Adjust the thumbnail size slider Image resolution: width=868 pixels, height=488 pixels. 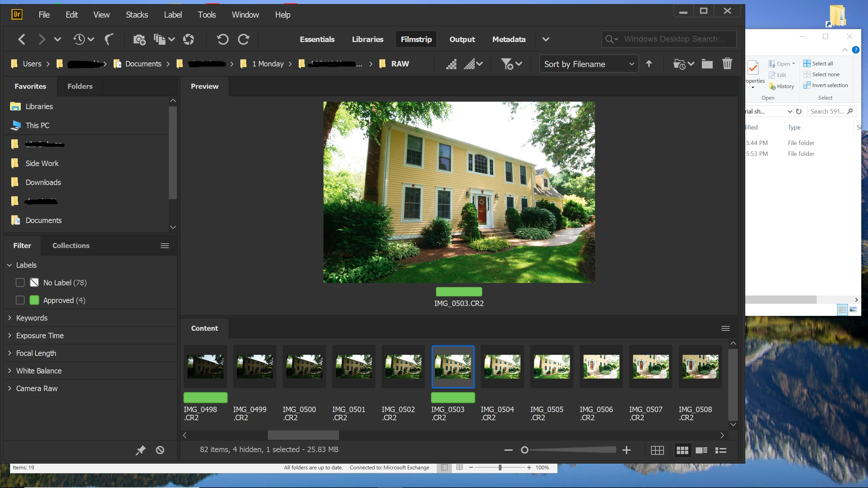525,450
